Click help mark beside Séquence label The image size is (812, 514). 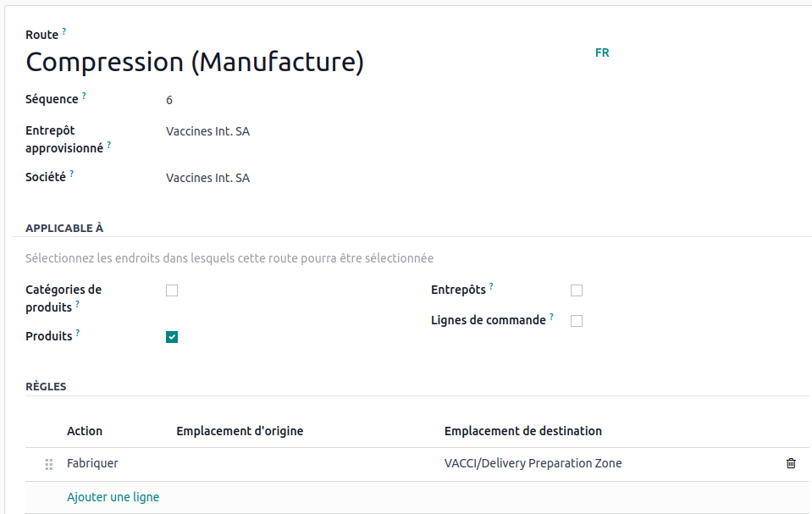tap(84, 96)
